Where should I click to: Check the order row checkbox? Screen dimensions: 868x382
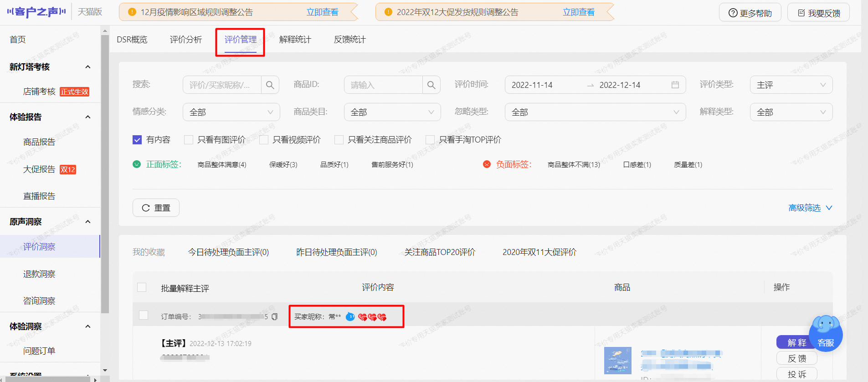pos(144,315)
